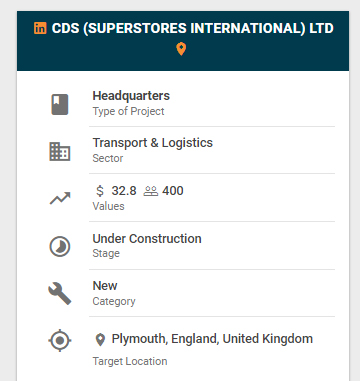Select the clock icon beside Stage
This screenshot has height=381, width=360.
pos(60,247)
